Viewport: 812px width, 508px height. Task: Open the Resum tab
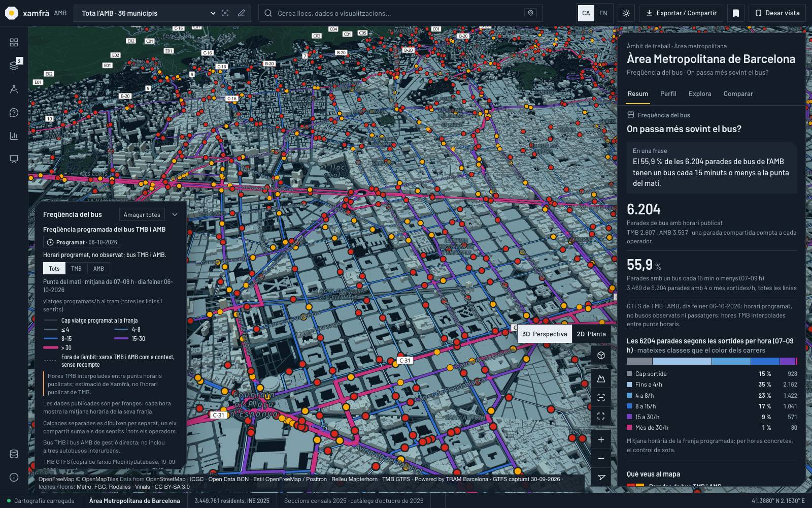click(x=638, y=93)
